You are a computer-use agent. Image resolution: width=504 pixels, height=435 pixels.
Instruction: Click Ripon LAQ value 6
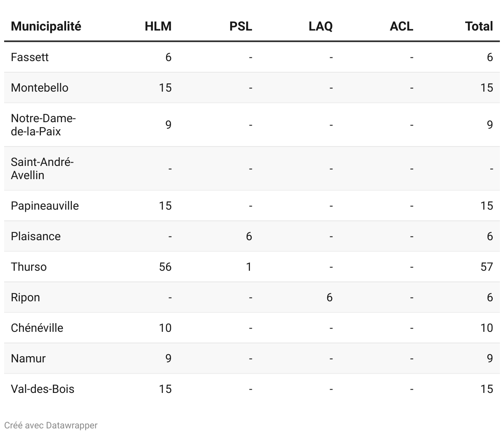(329, 297)
